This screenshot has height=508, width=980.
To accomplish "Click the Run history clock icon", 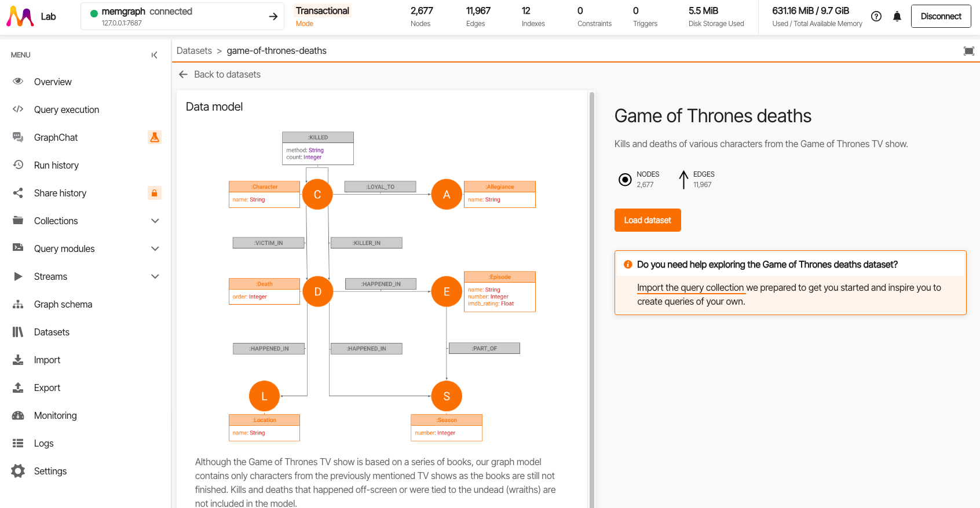I will pyautogui.click(x=18, y=165).
